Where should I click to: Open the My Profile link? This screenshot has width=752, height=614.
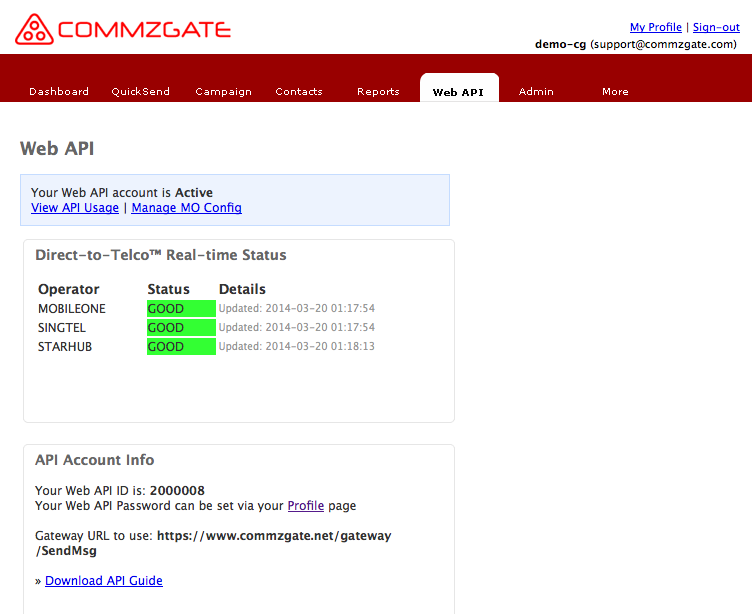click(x=656, y=27)
